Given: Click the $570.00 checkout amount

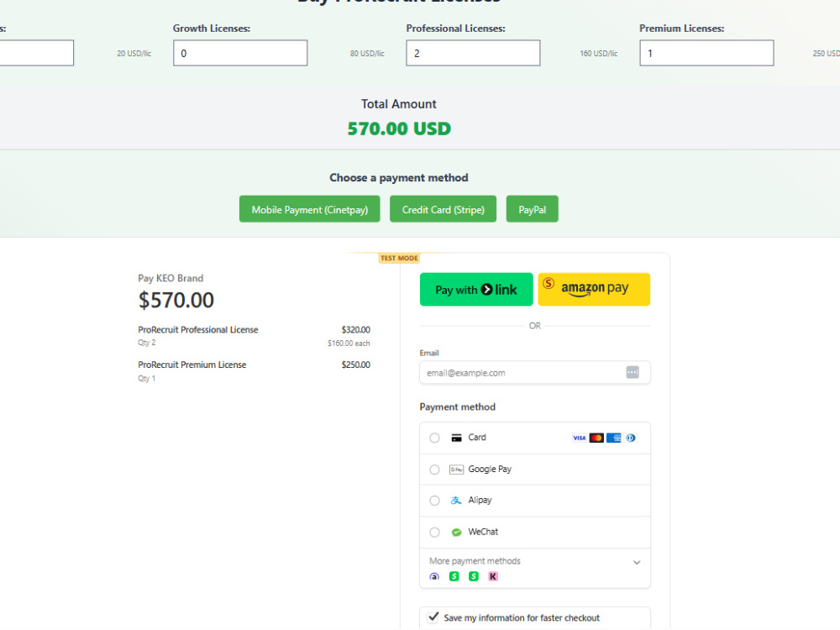Looking at the screenshot, I should coord(176,300).
